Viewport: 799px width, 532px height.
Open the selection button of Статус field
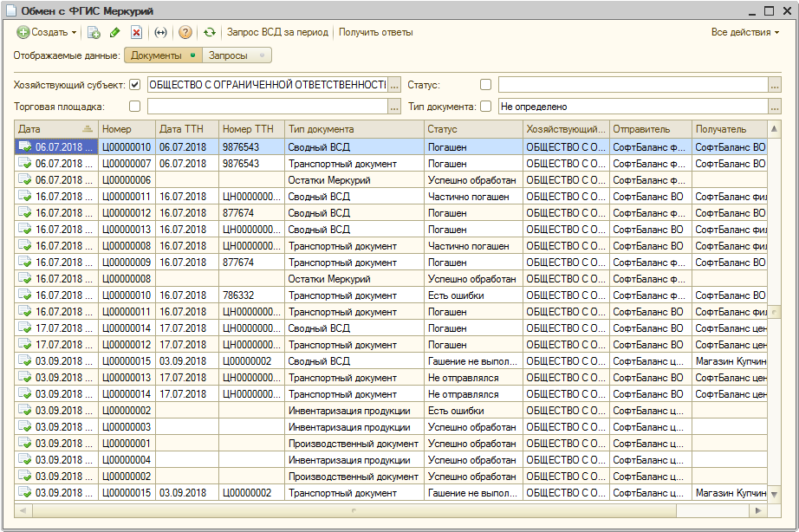coord(775,85)
